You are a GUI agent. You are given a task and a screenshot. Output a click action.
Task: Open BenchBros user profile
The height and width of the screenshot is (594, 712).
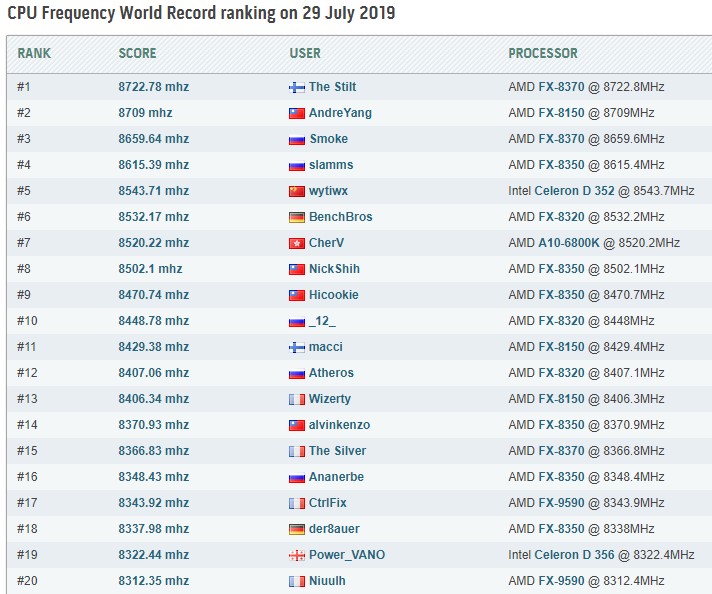click(x=341, y=217)
